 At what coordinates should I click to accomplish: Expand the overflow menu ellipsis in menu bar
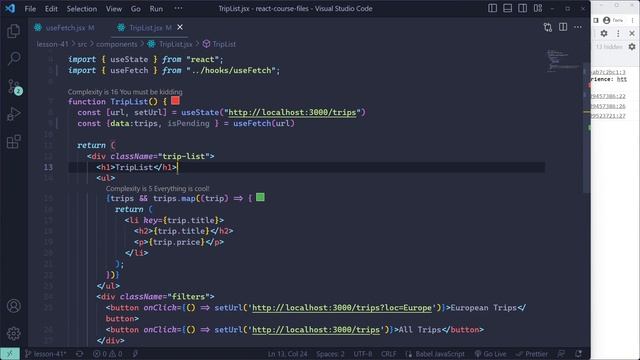coord(178,9)
